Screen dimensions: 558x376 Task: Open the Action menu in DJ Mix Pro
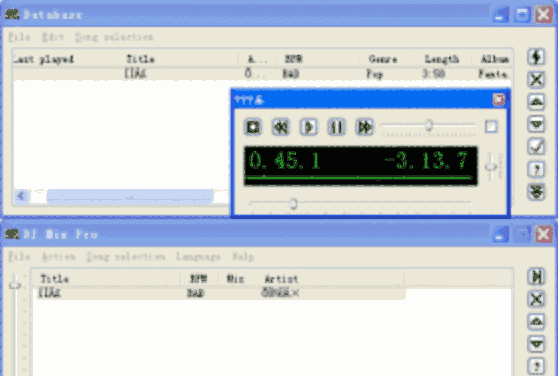(x=58, y=256)
